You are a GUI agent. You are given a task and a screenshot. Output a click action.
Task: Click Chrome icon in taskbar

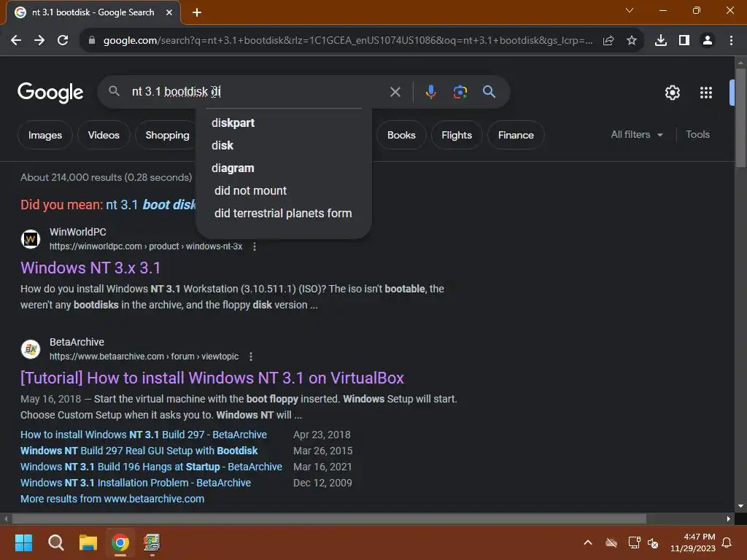point(120,542)
